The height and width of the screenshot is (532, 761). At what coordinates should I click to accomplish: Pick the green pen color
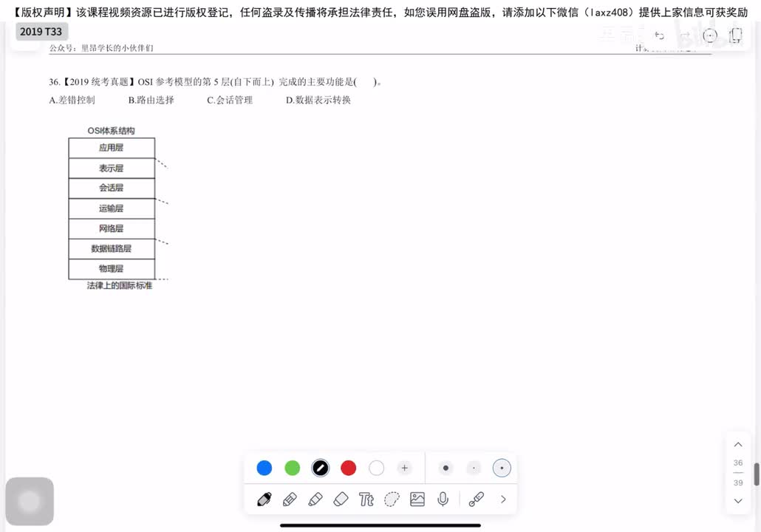pyautogui.click(x=292, y=468)
